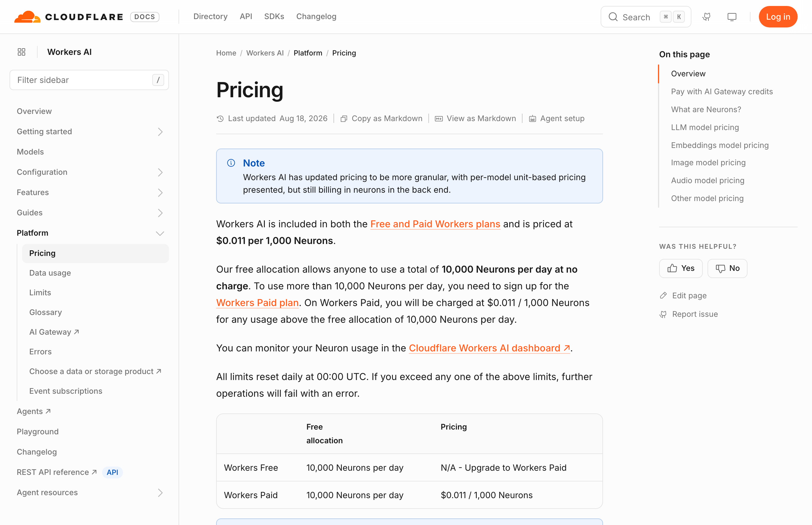Click the View as Markdown icon
The height and width of the screenshot is (525, 812).
(x=439, y=119)
